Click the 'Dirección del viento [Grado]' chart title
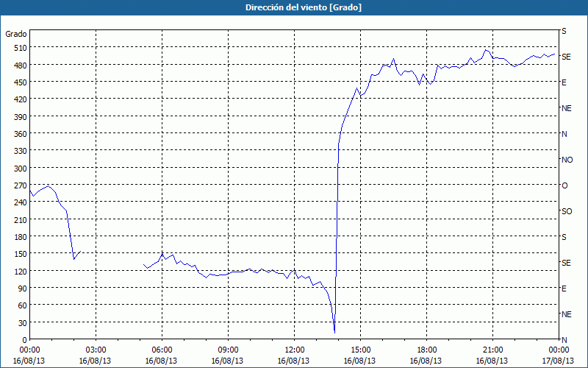This screenshot has height=368, width=588. [304, 7]
